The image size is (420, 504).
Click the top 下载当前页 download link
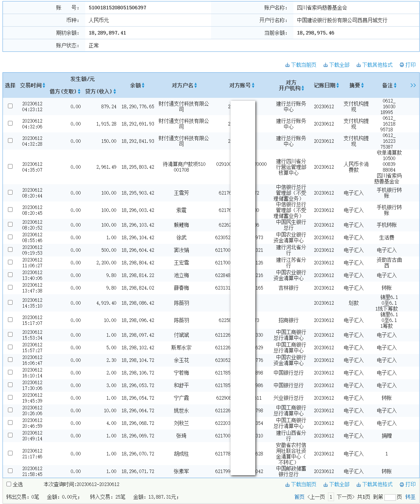(x=301, y=65)
